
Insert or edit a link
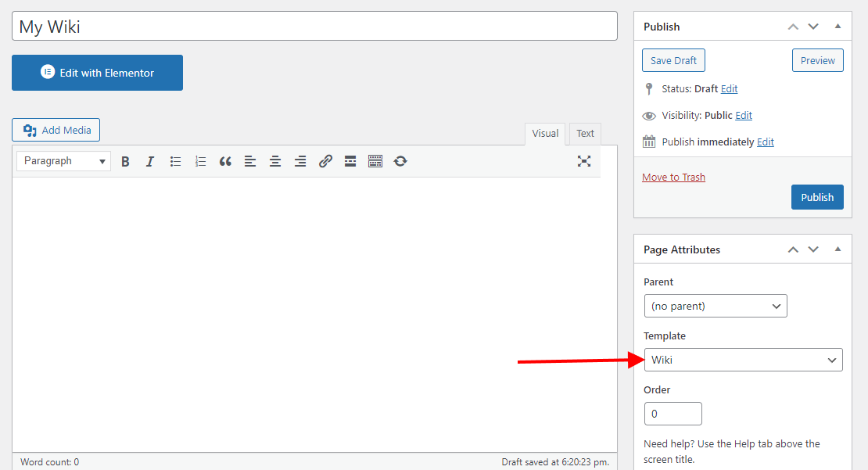tap(325, 161)
